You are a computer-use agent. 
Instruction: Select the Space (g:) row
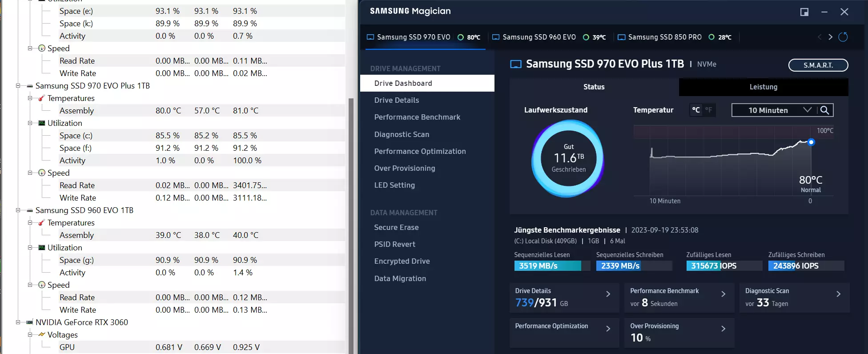(x=202, y=260)
